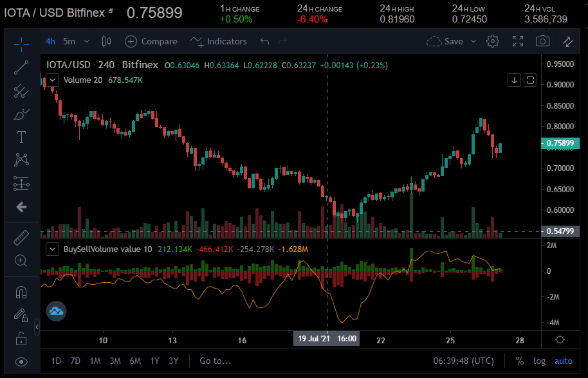This screenshot has width=588, height=378.
Task: Open chart settings gear icon
Action: pos(493,41)
